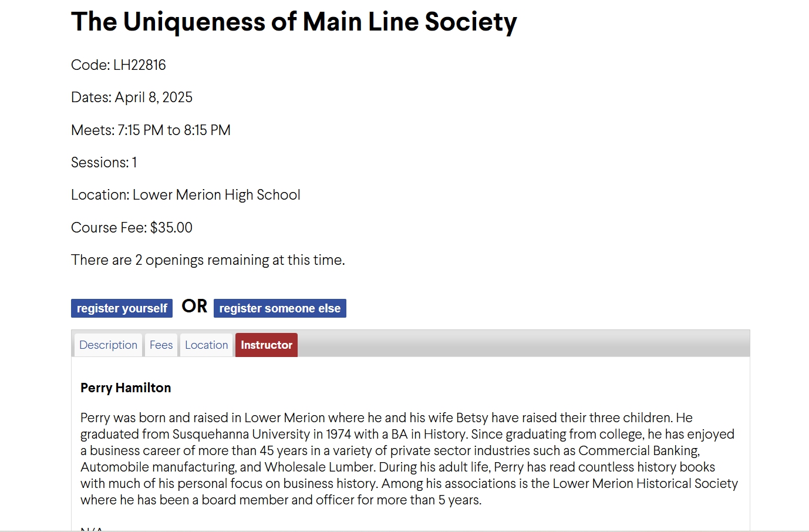Click the 2 openings remaining notice
The image size is (809, 532).
click(x=208, y=260)
